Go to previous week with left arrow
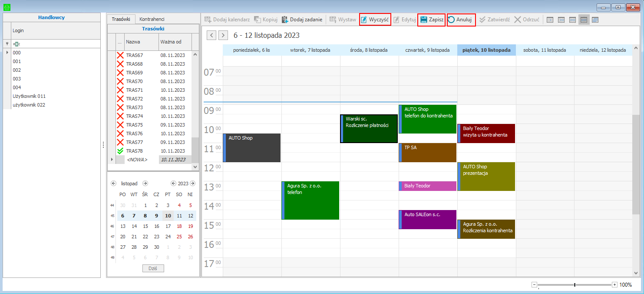This screenshot has width=644, height=294. pos(211,35)
